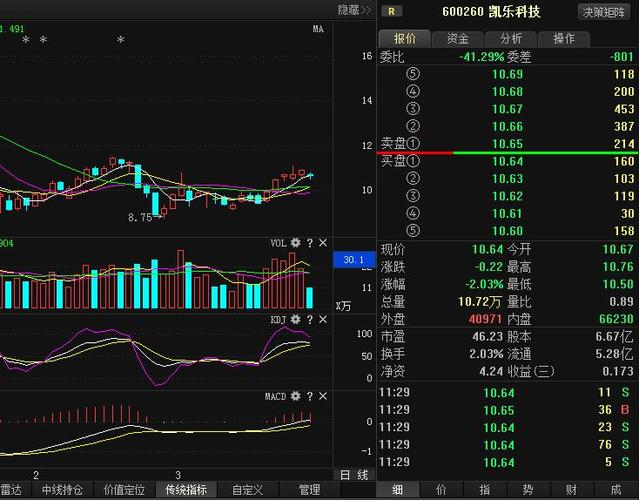
Task: Click the 换手 value 2.03%
Action: pos(486,354)
